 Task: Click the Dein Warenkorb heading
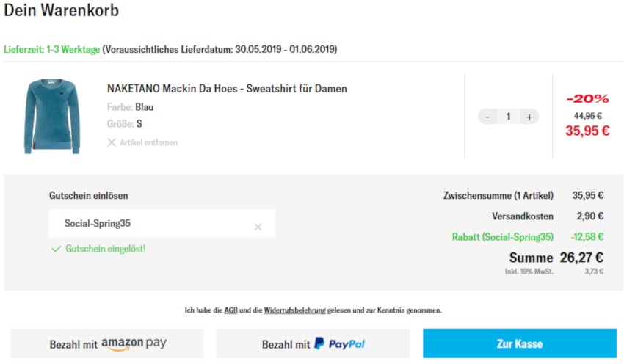[x=62, y=11]
